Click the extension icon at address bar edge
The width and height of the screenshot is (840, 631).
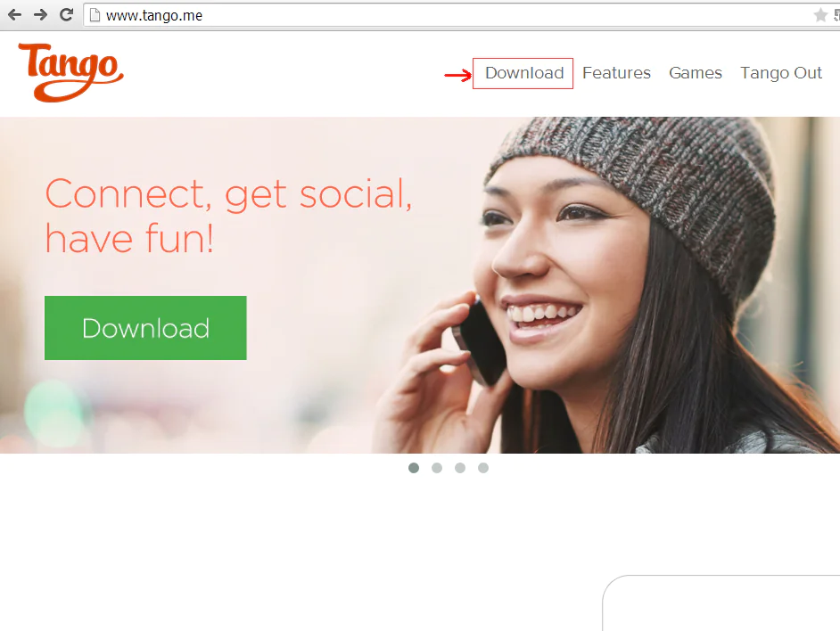836,15
